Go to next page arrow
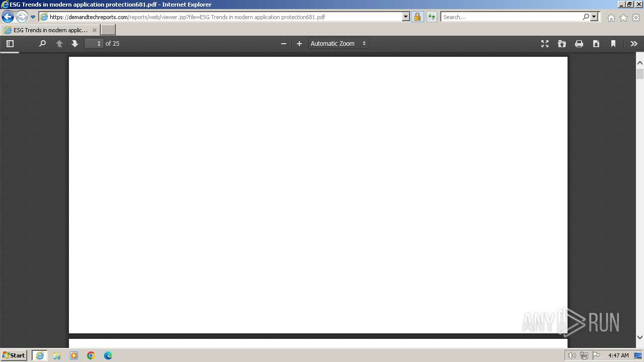 tap(75, 44)
